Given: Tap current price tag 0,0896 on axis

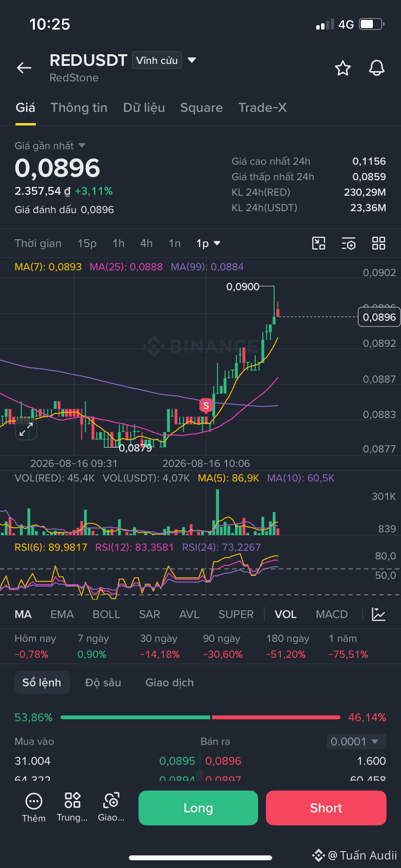Looking at the screenshot, I should [379, 317].
